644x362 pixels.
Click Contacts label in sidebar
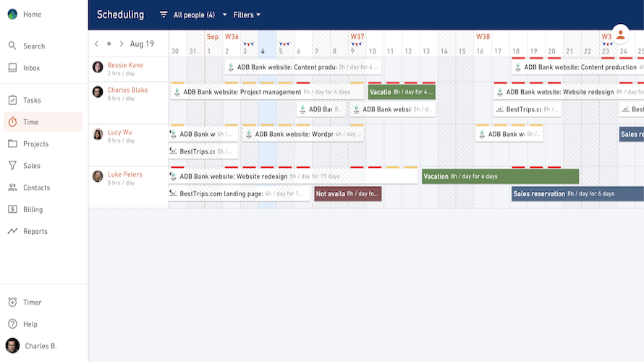[37, 188]
